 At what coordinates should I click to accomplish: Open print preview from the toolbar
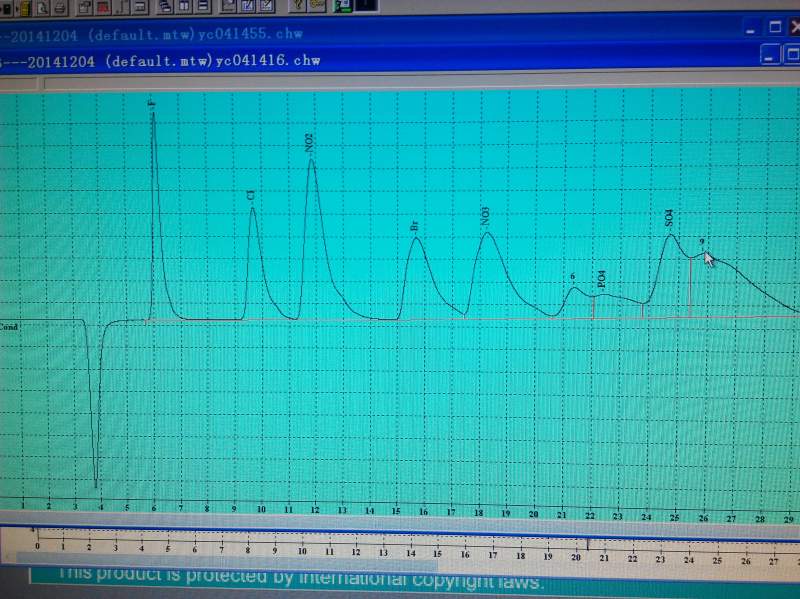pos(42,7)
